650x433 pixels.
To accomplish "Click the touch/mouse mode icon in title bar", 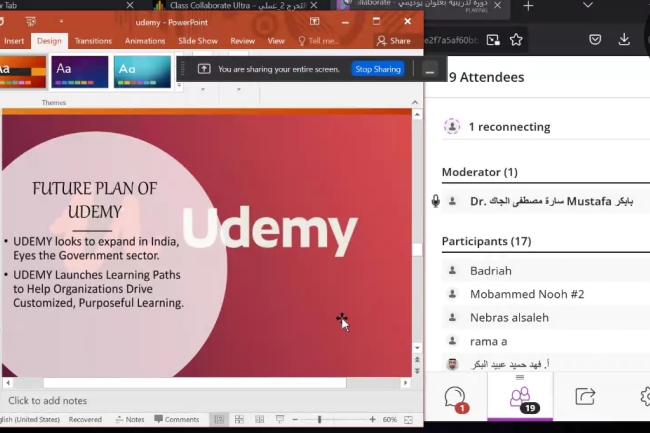I will coord(31,21).
